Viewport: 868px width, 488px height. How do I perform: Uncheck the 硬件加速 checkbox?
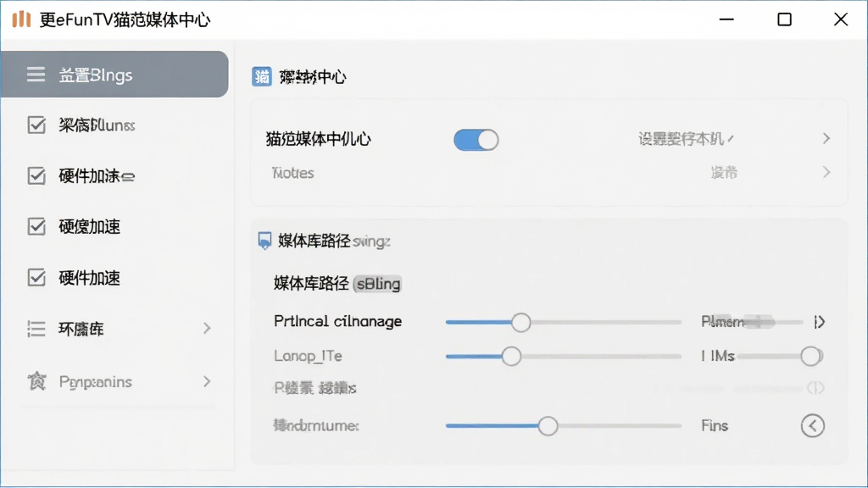pos(36,277)
